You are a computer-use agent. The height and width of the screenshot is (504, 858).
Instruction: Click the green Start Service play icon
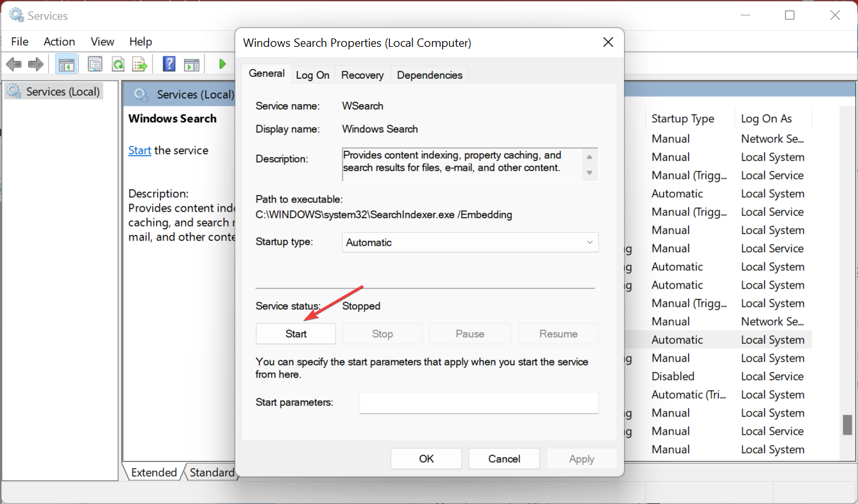(x=223, y=64)
